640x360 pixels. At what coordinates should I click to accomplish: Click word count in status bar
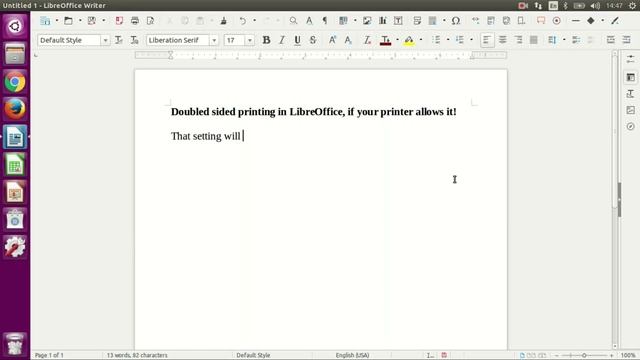click(x=137, y=356)
